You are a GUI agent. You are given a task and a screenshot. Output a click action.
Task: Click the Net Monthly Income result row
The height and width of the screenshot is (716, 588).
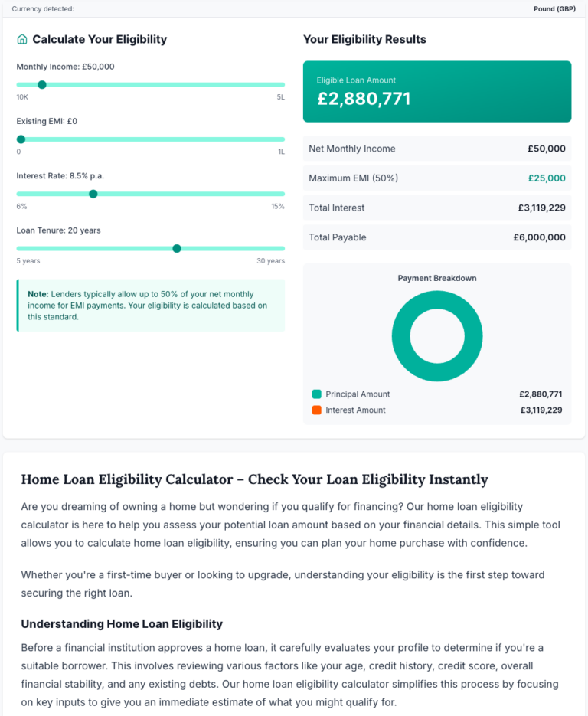(x=437, y=149)
